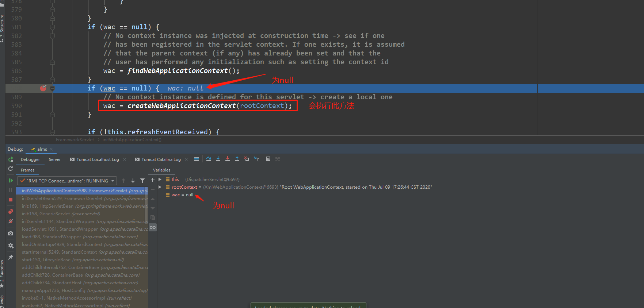Duplicate watch with the copy icon
The width and height of the screenshot is (644, 308).
point(153,217)
